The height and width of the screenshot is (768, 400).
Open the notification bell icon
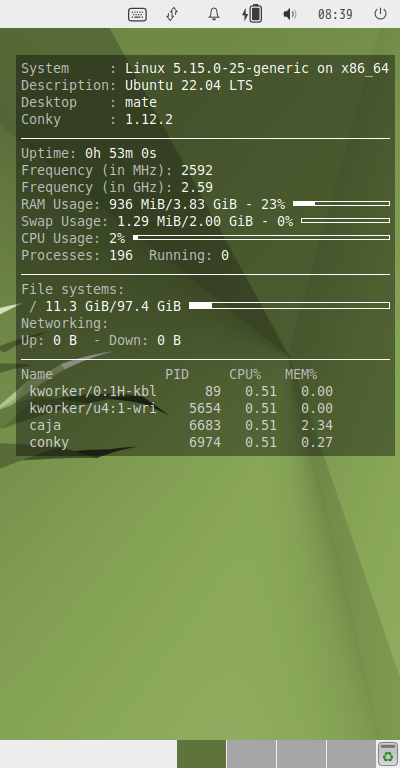[213, 14]
